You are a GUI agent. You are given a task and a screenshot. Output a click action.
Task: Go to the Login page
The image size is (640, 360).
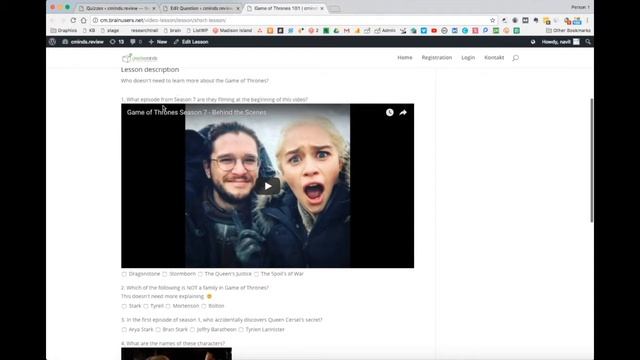coord(468,58)
